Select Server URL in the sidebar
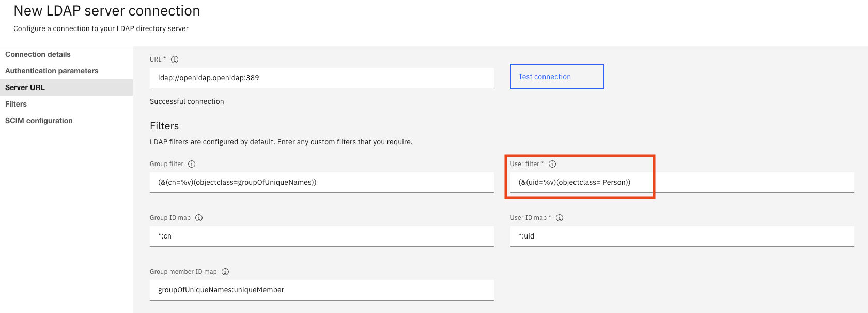Screen dimensions: 868x313 coord(25,87)
